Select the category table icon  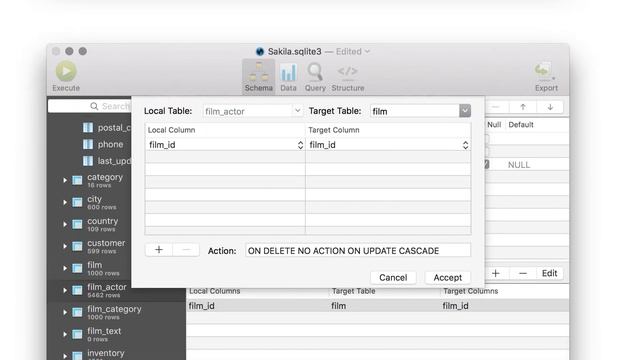pos(77,180)
